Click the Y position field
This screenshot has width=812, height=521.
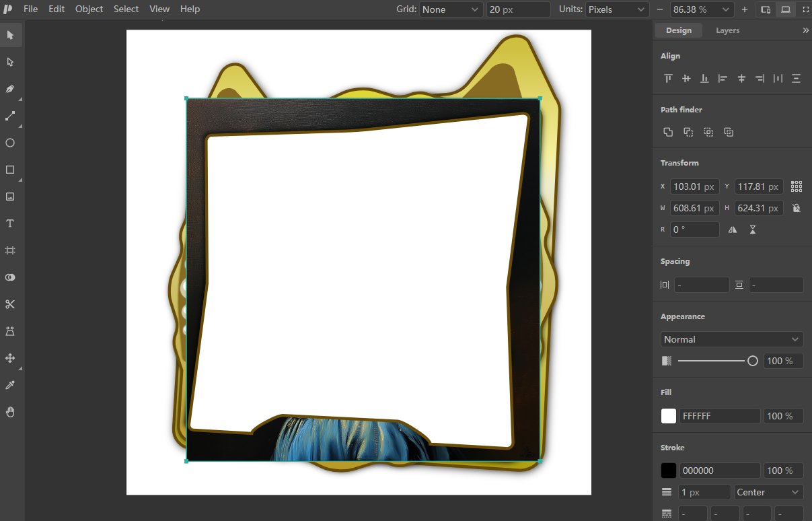click(x=759, y=186)
